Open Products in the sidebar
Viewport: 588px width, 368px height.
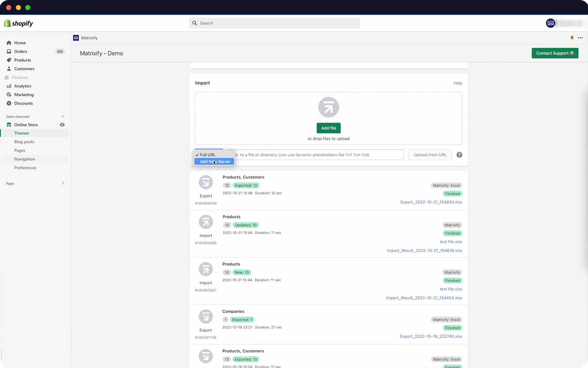(x=22, y=60)
